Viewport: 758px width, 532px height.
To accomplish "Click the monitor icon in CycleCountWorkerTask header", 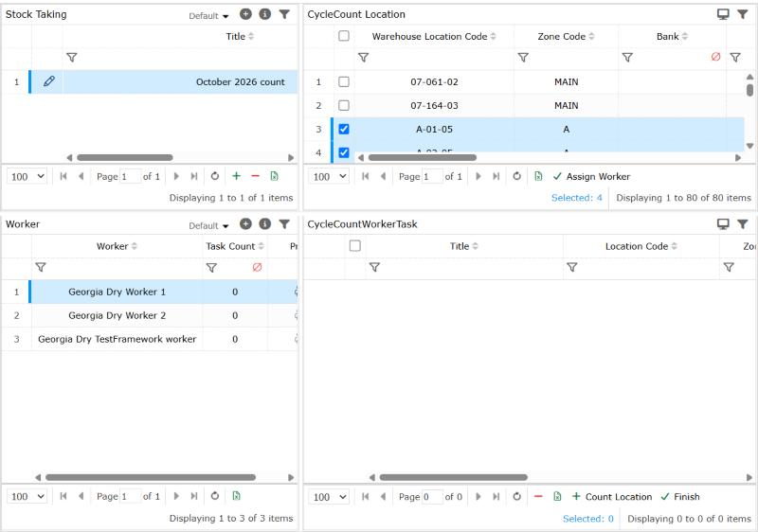I will (723, 223).
